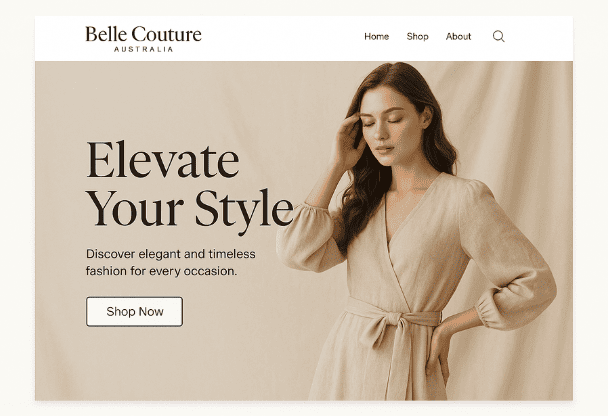Click the Your Style headline line
608x416 pixels.
coord(190,209)
